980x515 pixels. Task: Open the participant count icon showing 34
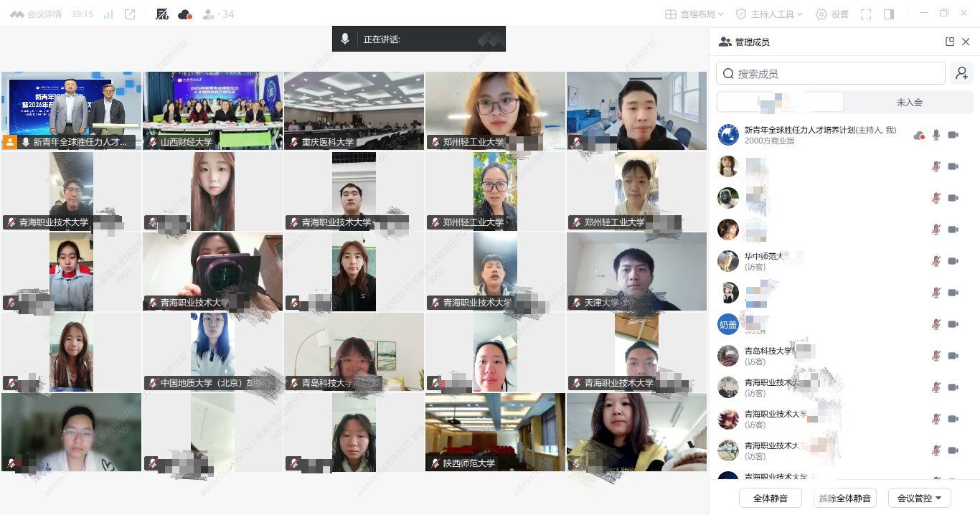pyautogui.click(x=218, y=14)
